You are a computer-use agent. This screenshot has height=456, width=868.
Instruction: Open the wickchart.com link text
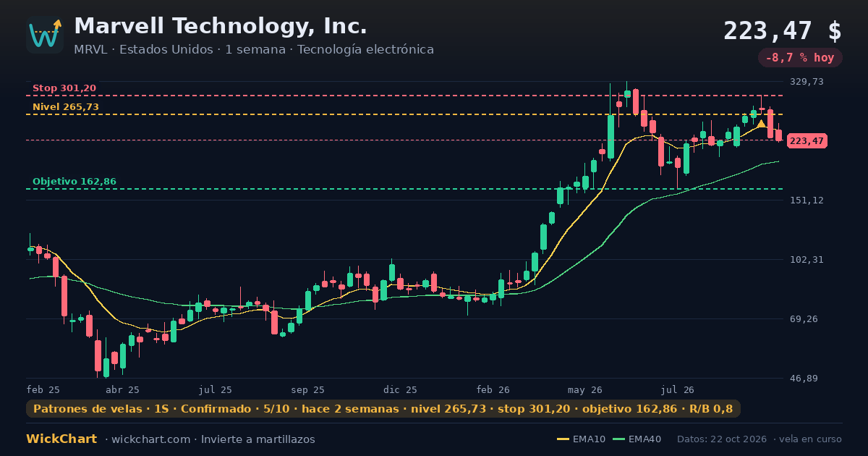151,439
